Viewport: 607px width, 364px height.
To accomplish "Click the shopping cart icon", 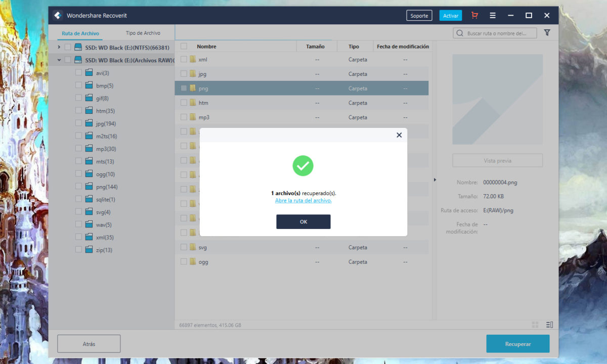I will (474, 16).
